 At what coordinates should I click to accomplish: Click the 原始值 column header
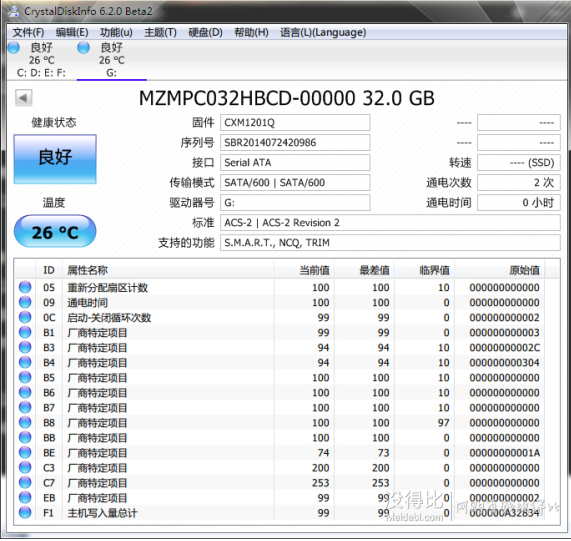499,270
